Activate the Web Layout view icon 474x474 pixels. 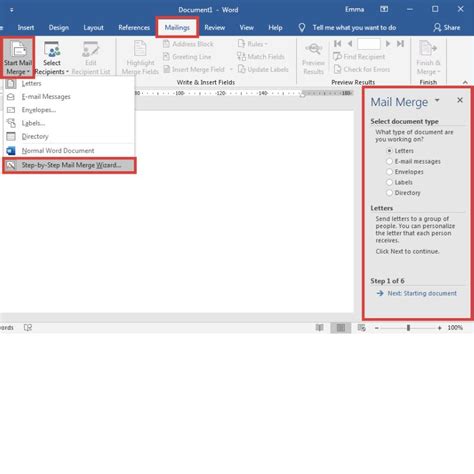(x=361, y=328)
